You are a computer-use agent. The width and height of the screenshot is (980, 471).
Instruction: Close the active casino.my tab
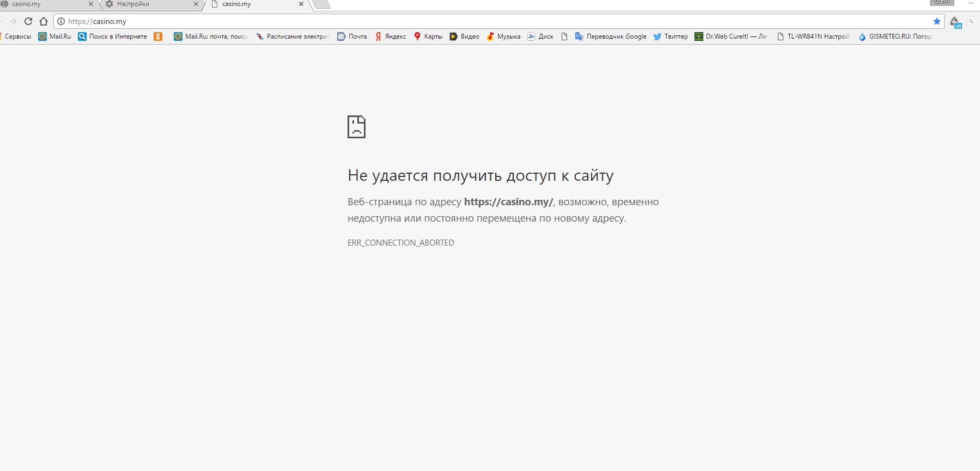click(x=301, y=4)
